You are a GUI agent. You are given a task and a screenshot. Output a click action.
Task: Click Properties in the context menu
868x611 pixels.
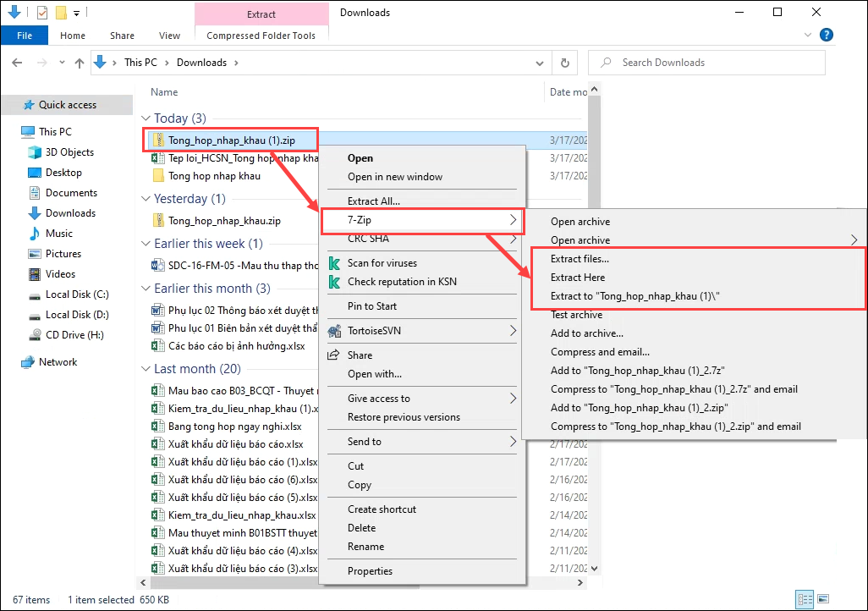[370, 571]
